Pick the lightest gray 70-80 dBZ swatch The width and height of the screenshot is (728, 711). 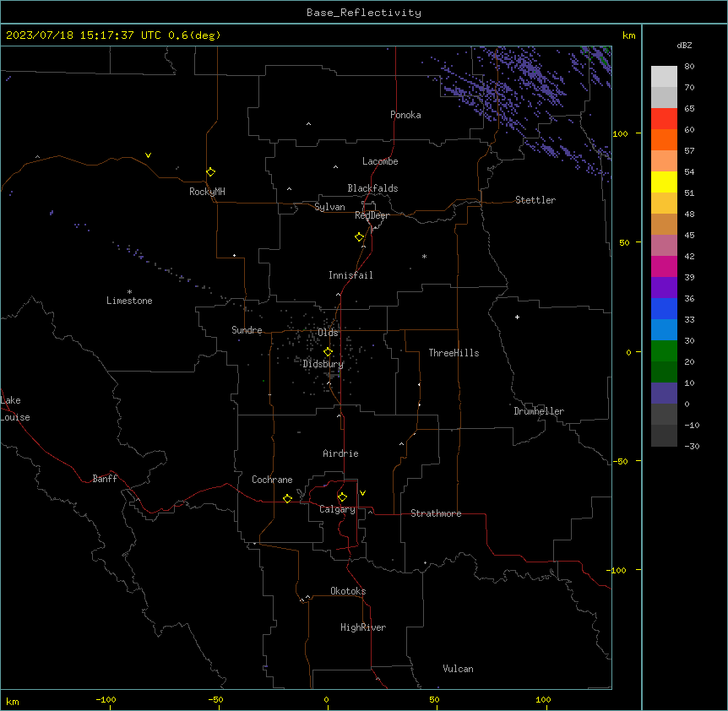(664, 77)
